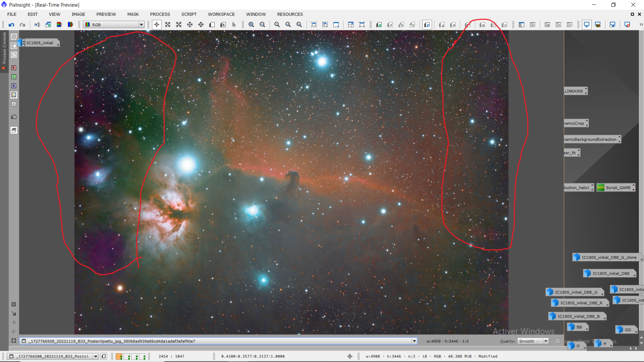Click the Zoom to Fit magnifier icon
The width and height of the screenshot is (644, 362).
click(277, 25)
